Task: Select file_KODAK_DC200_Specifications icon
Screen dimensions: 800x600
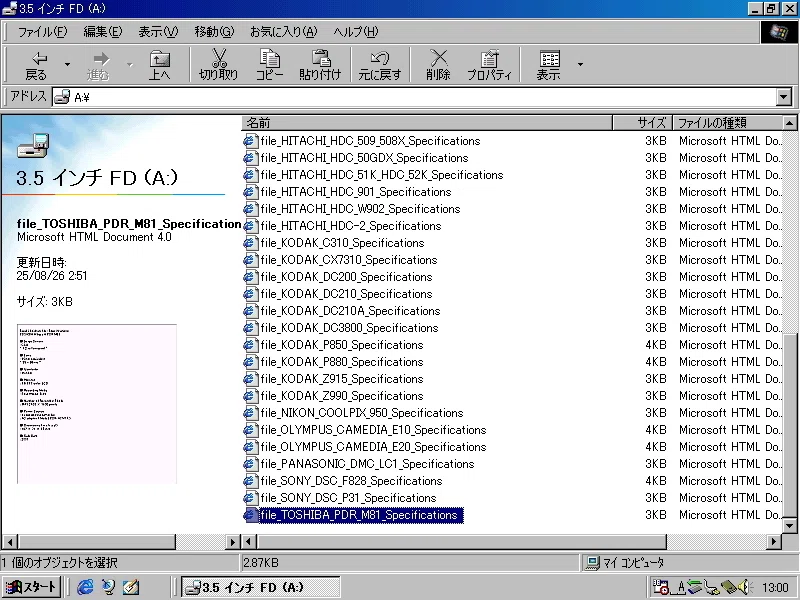Action: (x=250, y=277)
